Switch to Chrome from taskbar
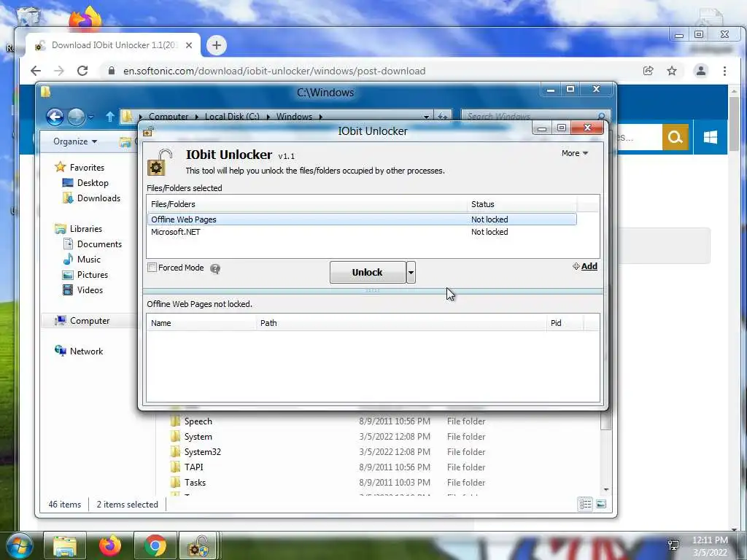This screenshot has width=747, height=560. pos(155,545)
